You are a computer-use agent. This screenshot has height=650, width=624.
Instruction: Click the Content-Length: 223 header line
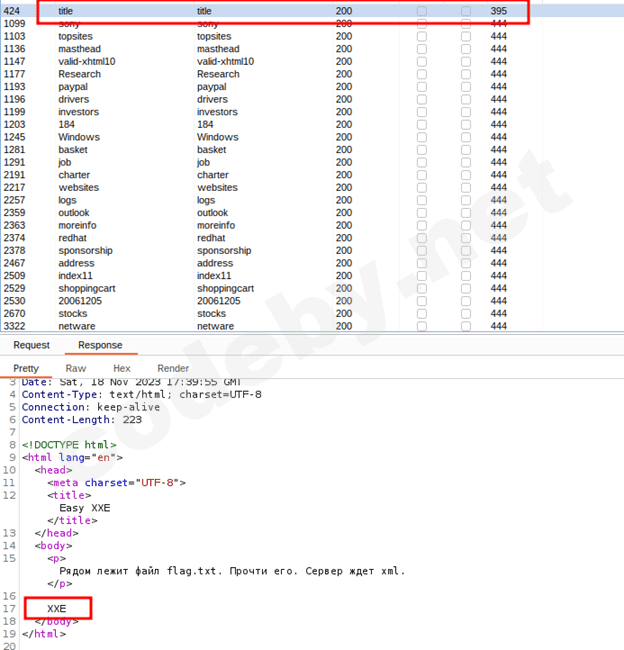click(81, 419)
